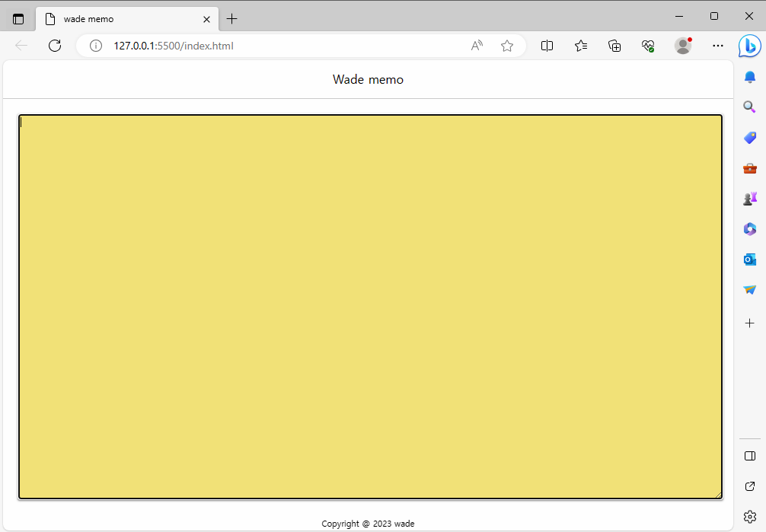Open sidebar Shopping tag icon
The height and width of the screenshot is (532, 766).
point(750,138)
